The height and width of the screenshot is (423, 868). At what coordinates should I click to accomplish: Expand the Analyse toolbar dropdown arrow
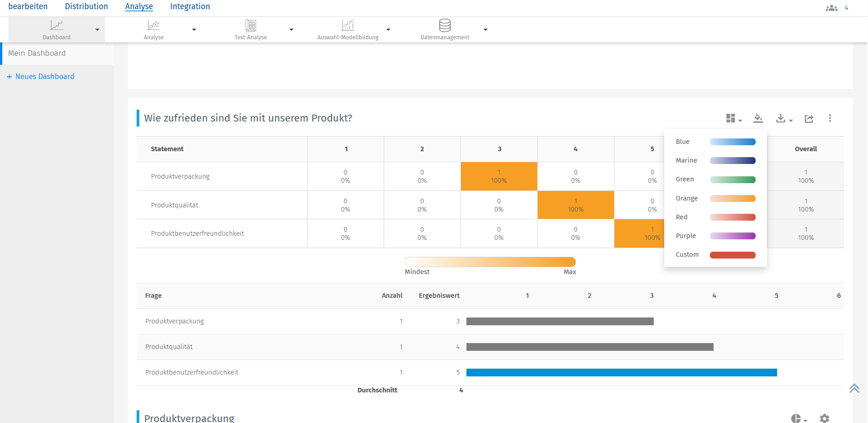click(x=194, y=30)
